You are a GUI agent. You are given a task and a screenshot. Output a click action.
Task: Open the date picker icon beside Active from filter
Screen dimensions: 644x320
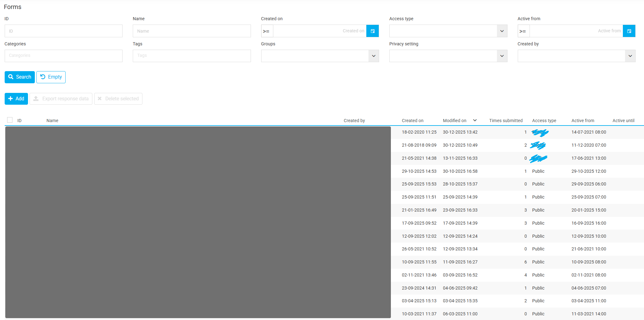tap(629, 31)
